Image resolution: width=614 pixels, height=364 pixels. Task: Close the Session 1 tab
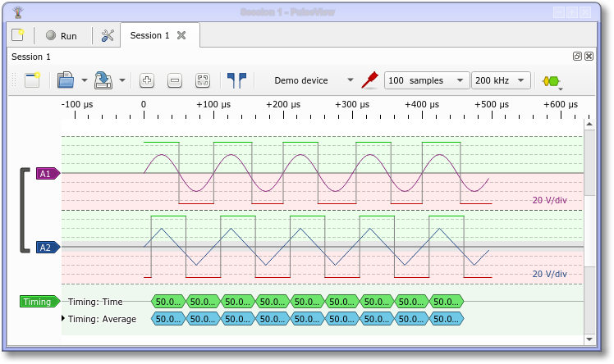tap(181, 35)
